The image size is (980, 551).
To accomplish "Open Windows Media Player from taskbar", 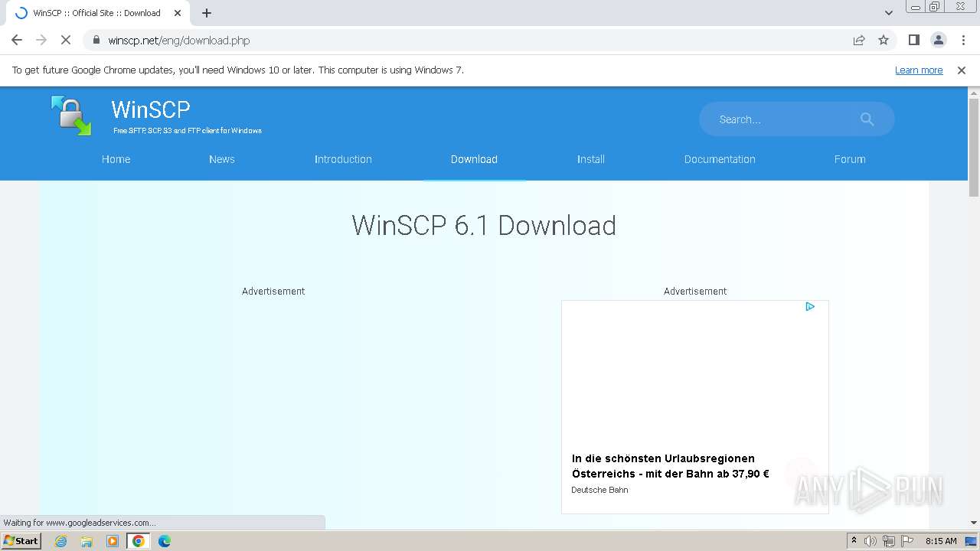I will [x=113, y=541].
